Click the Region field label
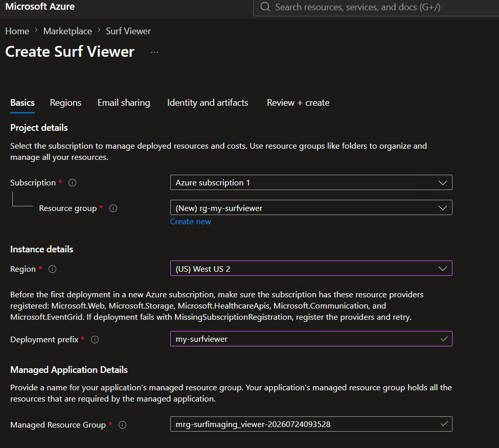Image resolution: width=499 pixels, height=448 pixels. click(x=23, y=269)
